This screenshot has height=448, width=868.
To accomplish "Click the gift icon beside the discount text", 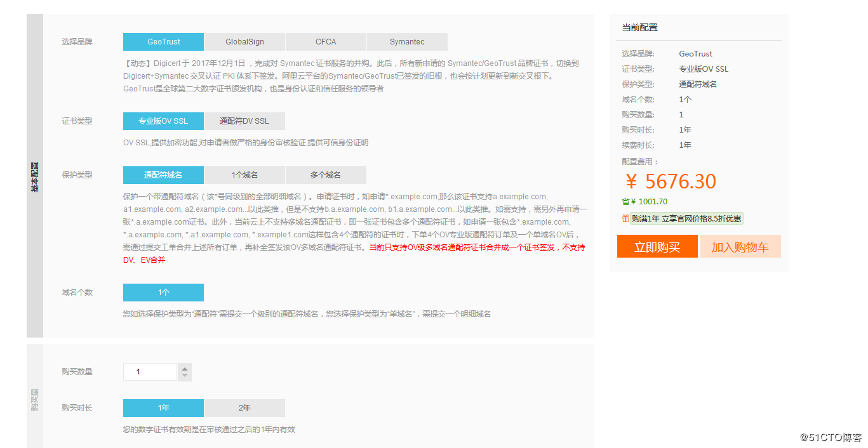I will [x=625, y=218].
